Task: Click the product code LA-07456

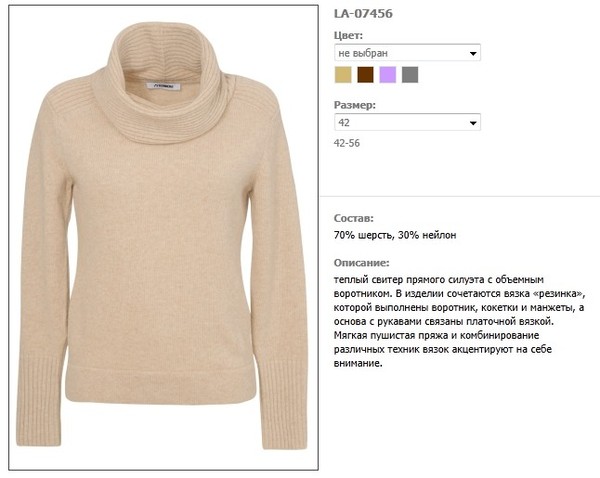Action: coord(363,14)
